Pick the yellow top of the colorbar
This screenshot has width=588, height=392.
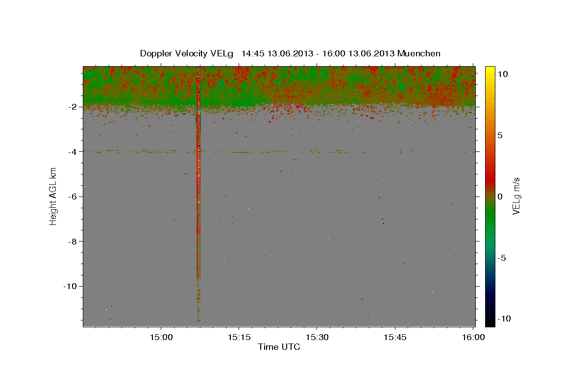(490, 71)
